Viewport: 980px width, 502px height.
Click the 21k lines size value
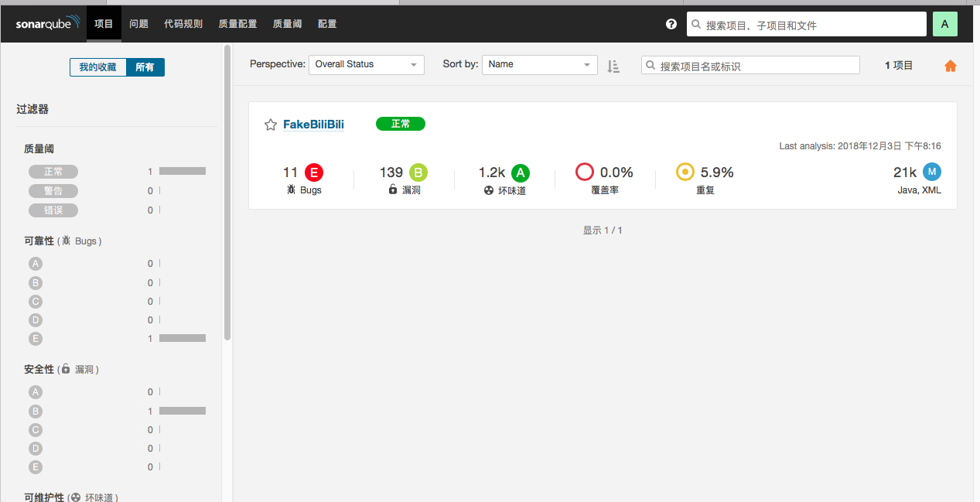(x=905, y=172)
